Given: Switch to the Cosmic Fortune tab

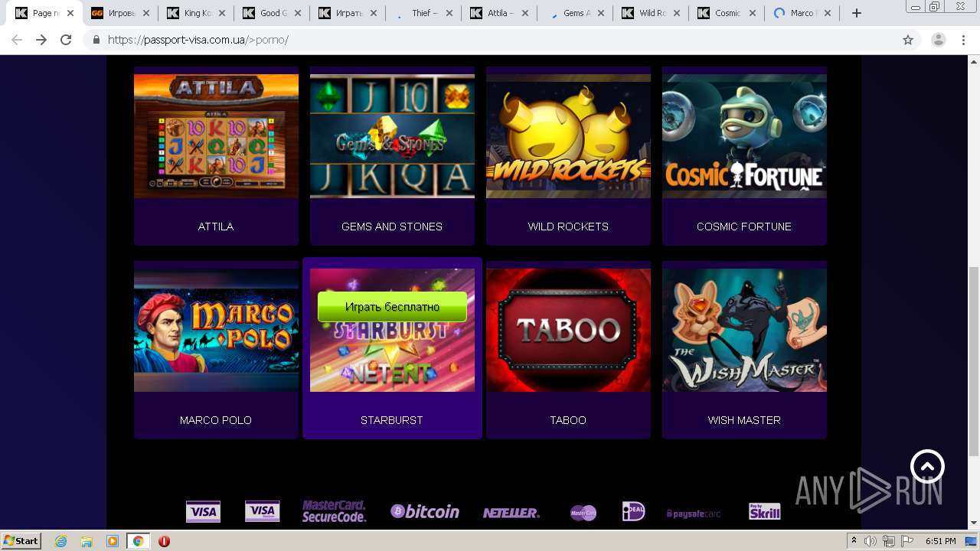Looking at the screenshot, I should pos(727,13).
